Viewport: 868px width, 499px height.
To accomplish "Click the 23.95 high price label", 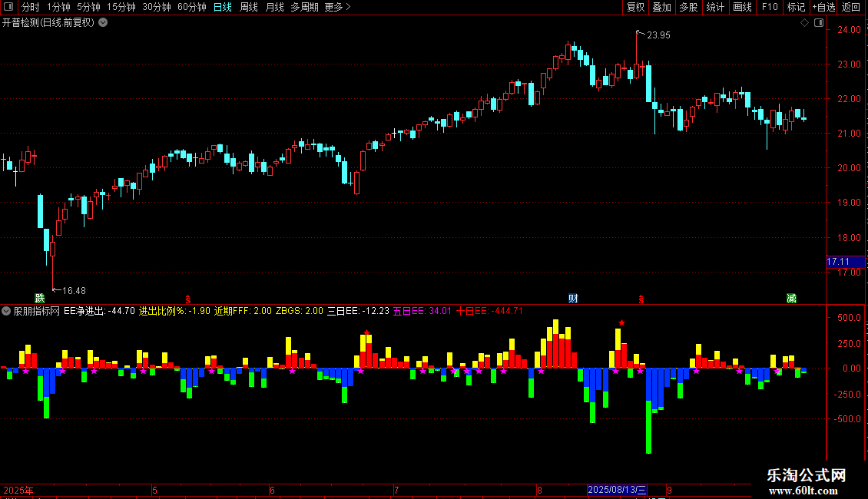I will tap(659, 35).
